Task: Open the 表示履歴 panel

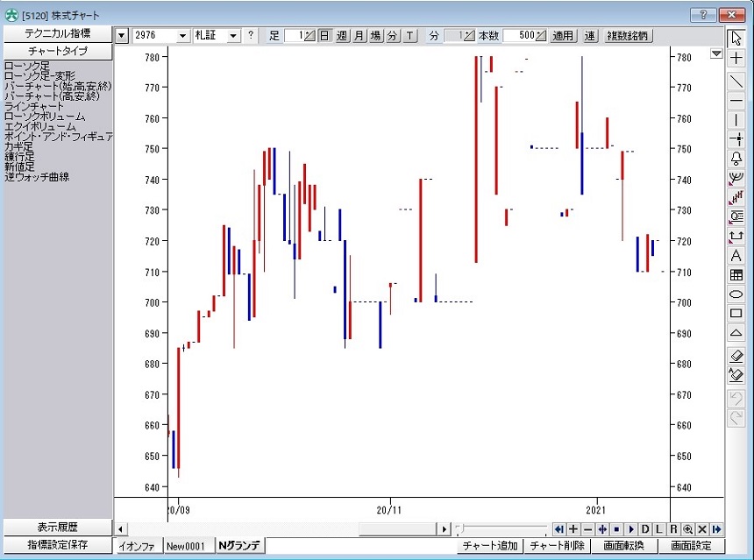Action: click(58, 527)
